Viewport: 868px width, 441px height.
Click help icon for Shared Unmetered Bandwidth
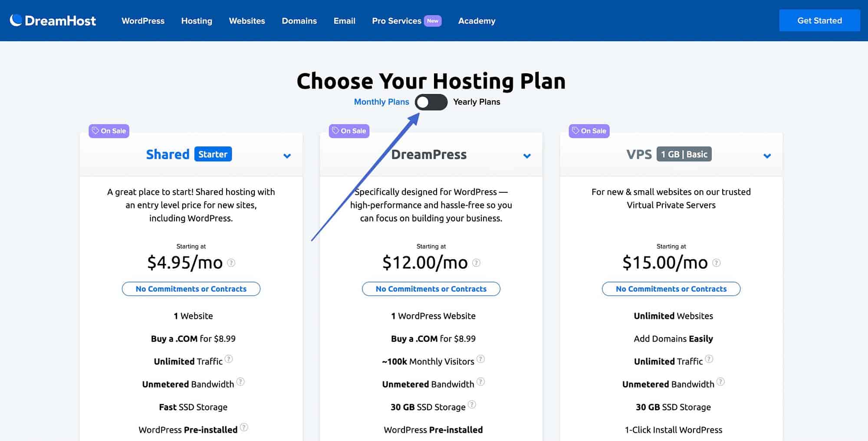[240, 382]
